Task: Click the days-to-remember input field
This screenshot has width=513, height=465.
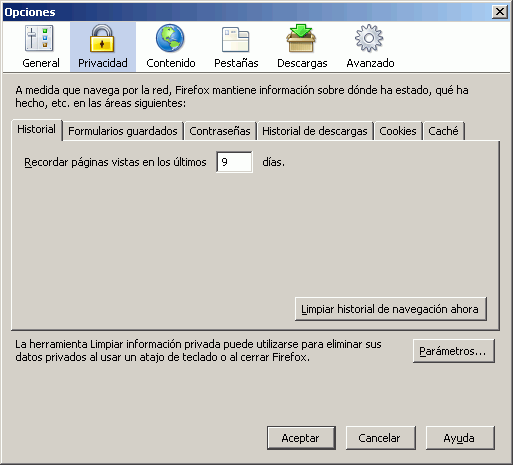Action: pos(234,162)
